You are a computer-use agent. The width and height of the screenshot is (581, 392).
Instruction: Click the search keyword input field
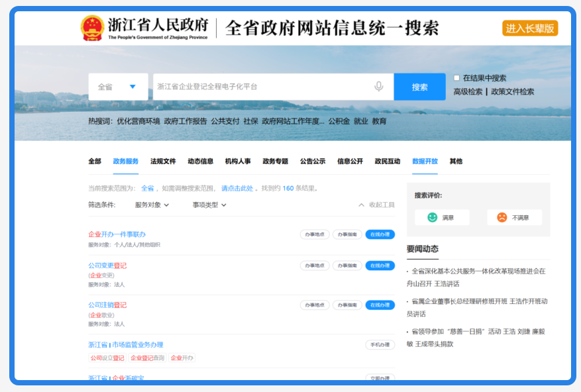263,87
